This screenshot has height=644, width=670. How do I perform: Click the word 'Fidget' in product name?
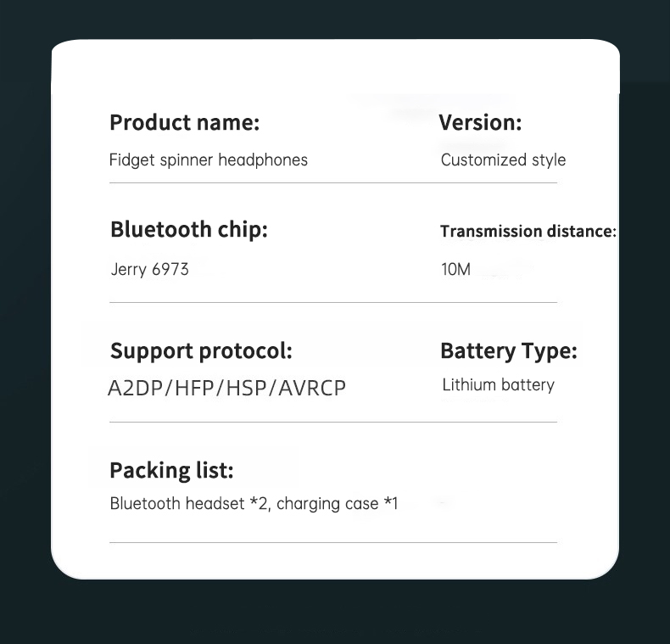coord(131,160)
